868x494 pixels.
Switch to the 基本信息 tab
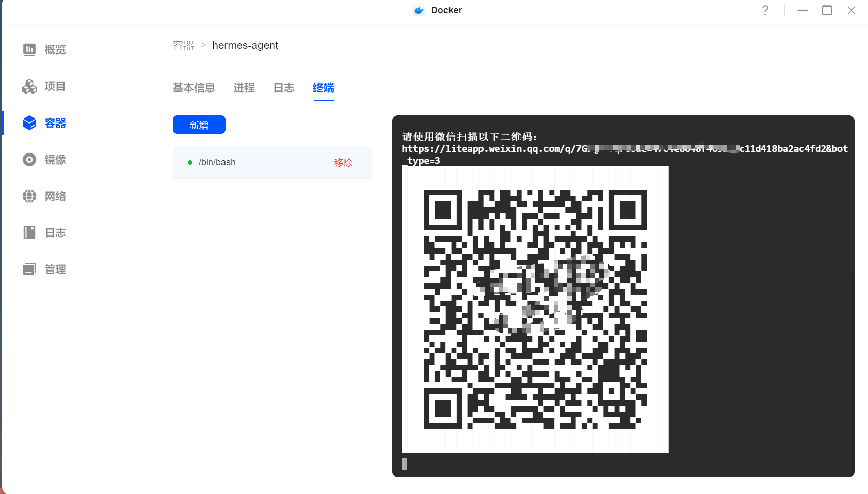coord(194,88)
